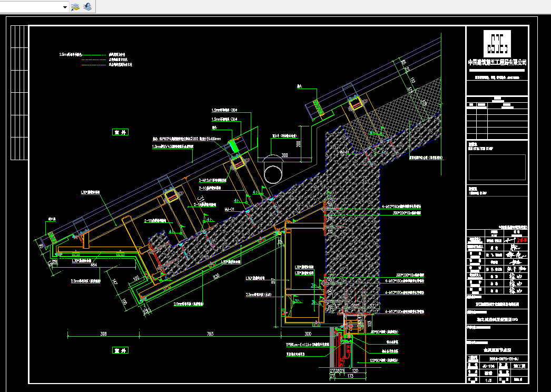Select the WJ-01 label text
551x392 pixels.
tap(230, 210)
